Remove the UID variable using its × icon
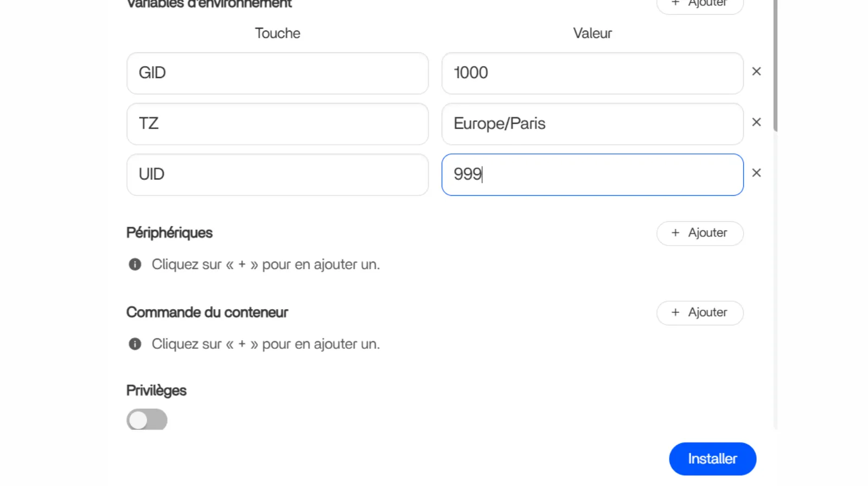The image size is (868, 486). click(756, 172)
